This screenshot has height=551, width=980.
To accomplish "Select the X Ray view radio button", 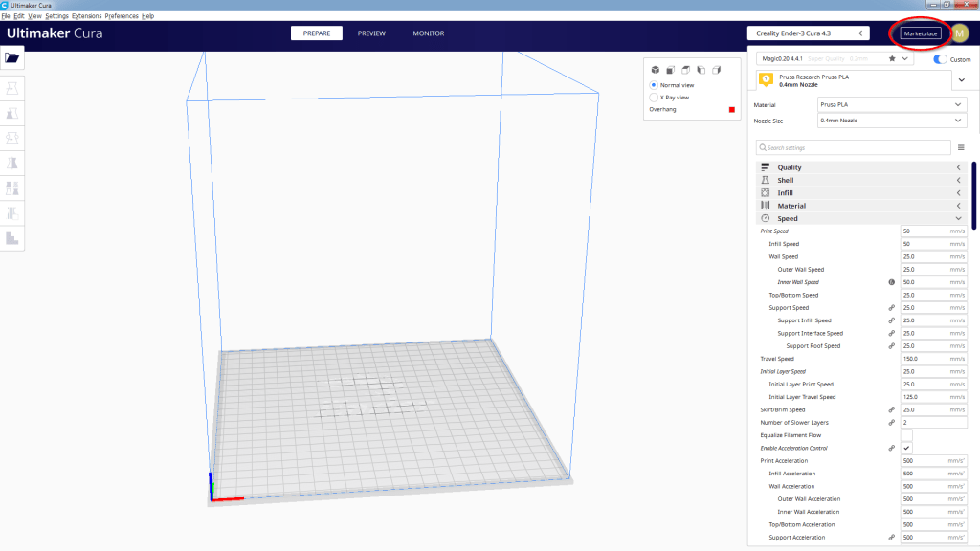I will coord(654,97).
